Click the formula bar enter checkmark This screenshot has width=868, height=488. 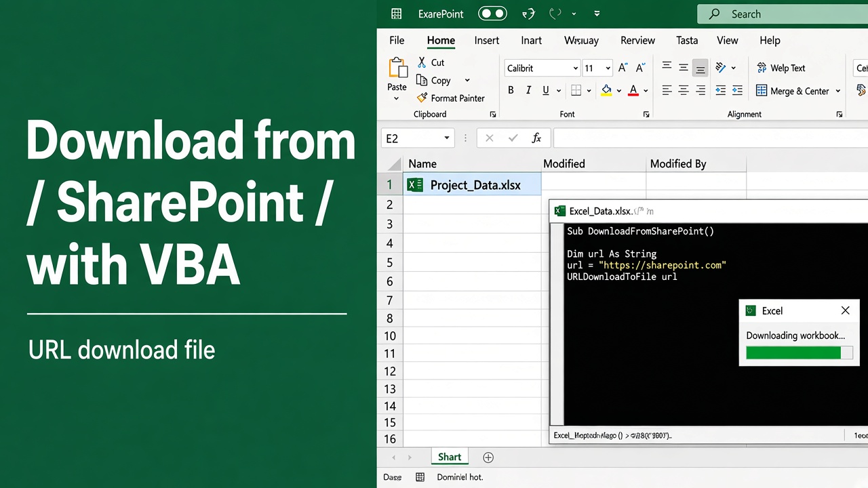point(513,138)
